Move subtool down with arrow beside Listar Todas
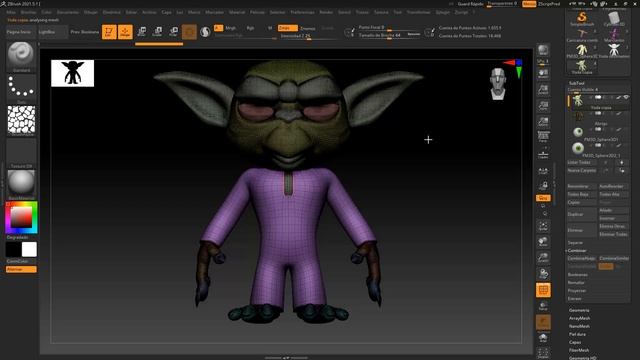The height and width of the screenshot is (360, 640). (622, 162)
